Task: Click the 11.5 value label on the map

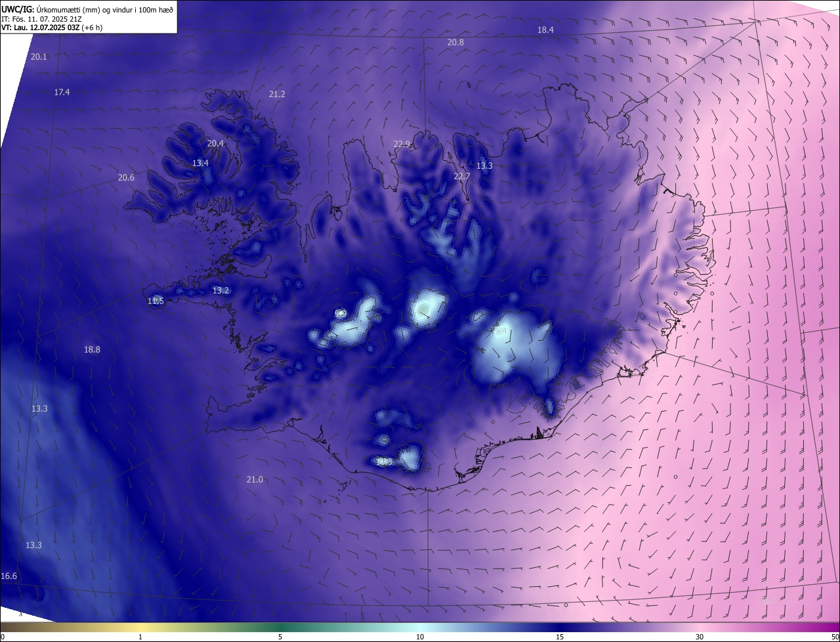Action: pos(156,301)
